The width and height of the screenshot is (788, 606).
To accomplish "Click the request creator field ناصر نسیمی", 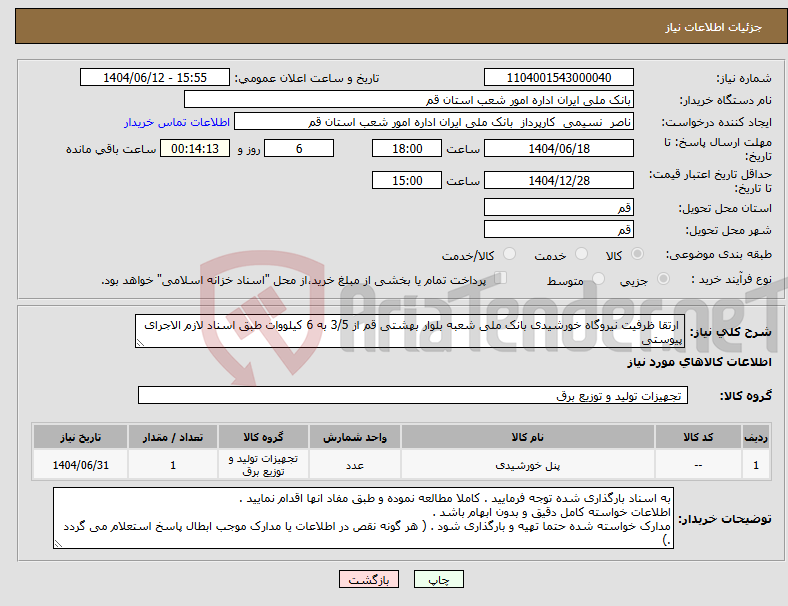I will (x=434, y=122).
